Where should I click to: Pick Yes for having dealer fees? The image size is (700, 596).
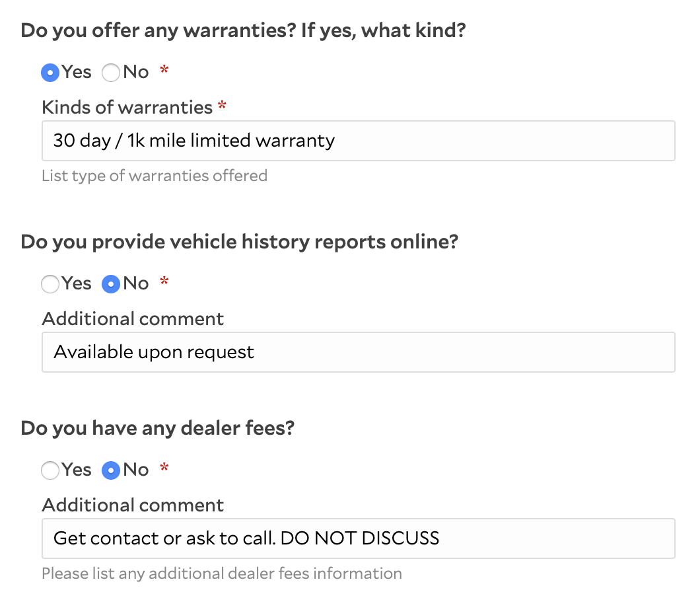(x=50, y=470)
